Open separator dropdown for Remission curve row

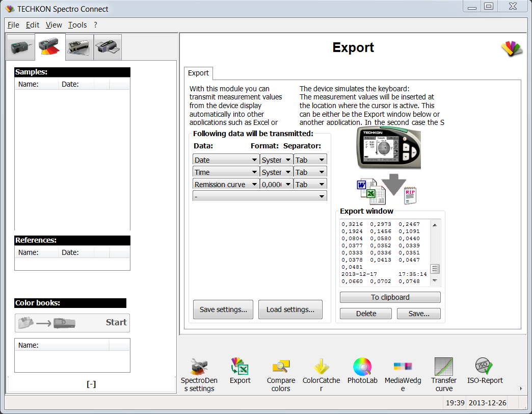(x=310, y=184)
